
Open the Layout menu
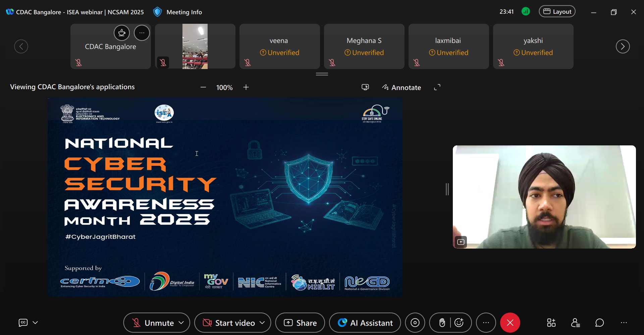pyautogui.click(x=557, y=12)
